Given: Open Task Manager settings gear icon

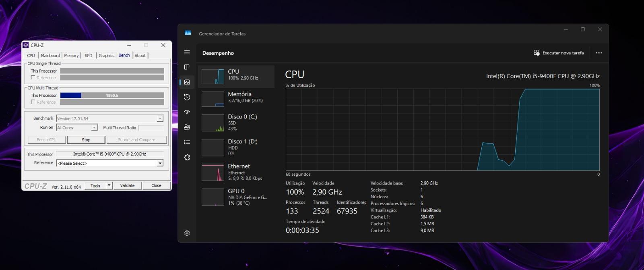Looking at the screenshot, I should [x=187, y=233].
